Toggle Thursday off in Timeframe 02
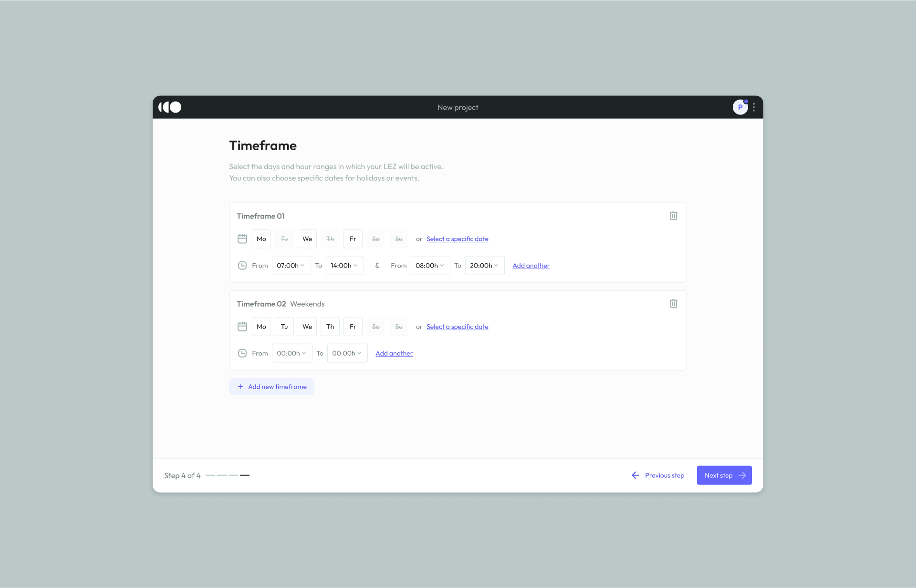This screenshot has height=588, width=916. coord(330,327)
